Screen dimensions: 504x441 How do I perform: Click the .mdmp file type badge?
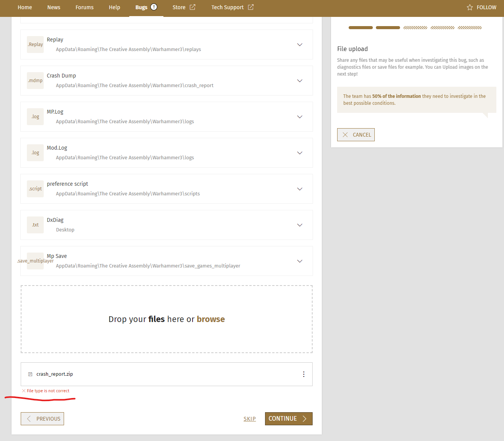pyautogui.click(x=35, y=81)
